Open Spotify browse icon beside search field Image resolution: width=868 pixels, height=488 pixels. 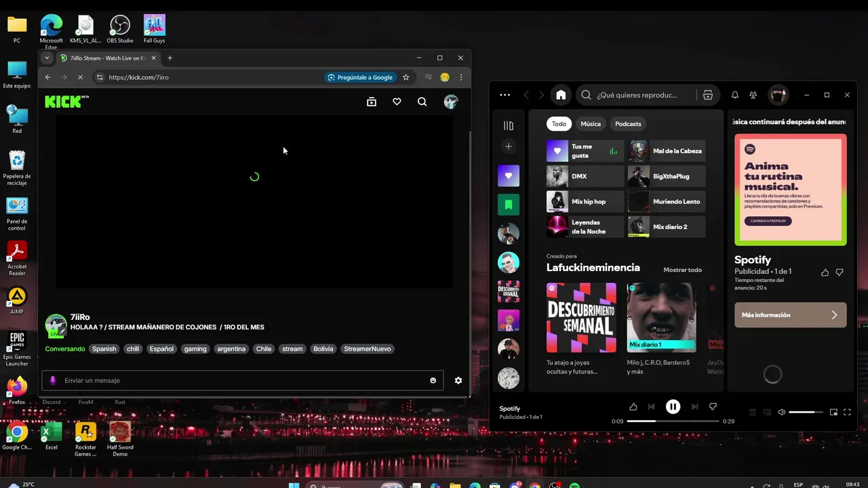point(707,95)
